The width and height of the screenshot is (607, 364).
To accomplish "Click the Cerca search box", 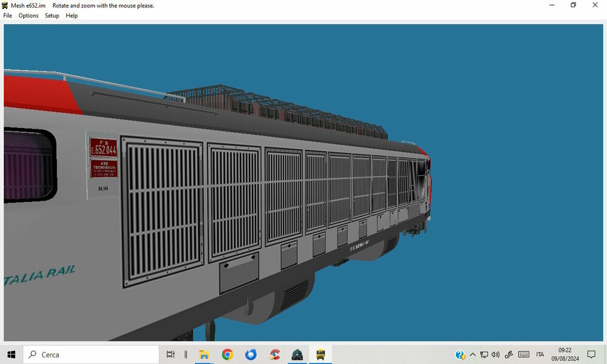I will click(91, 354).
